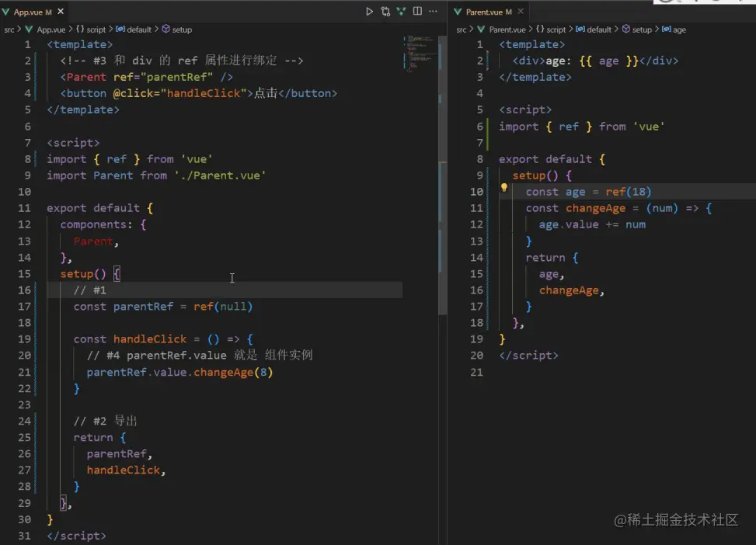This screenshot has height=545, width=756.
Task: Run the file with the play icon
Action: (369, 11)
